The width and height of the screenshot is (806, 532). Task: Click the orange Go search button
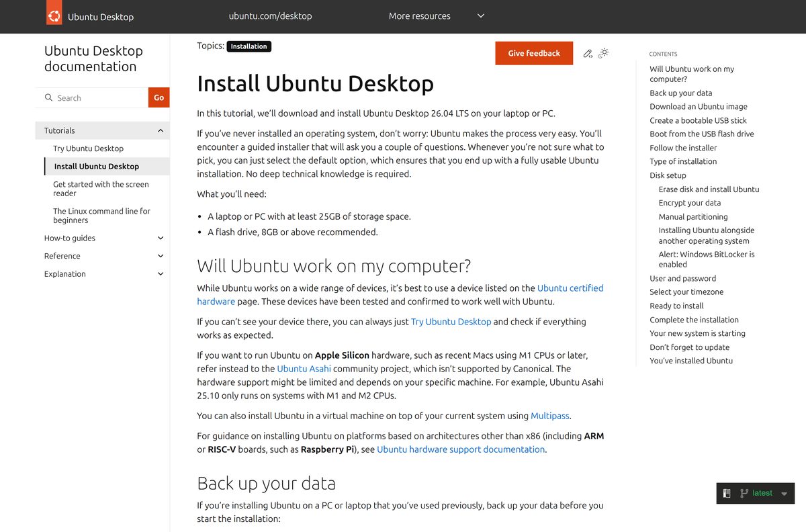[x=159, y=97]
